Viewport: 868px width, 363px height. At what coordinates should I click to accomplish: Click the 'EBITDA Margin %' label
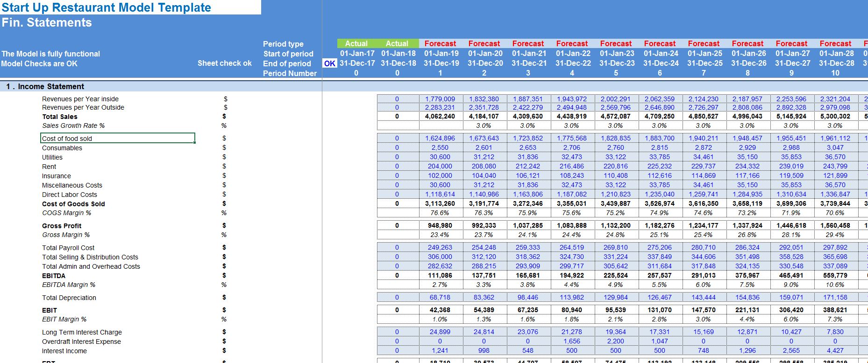(x=69, y=285)
